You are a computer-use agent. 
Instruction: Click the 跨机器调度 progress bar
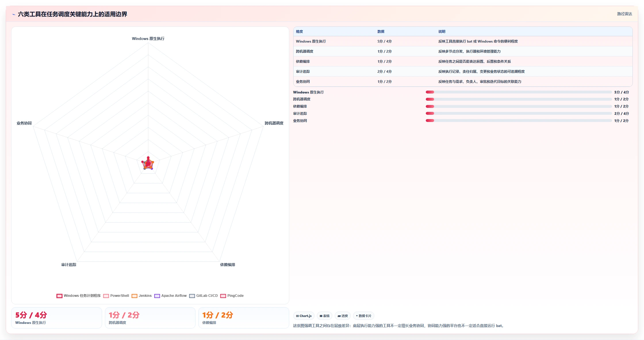click(x=519, y=99)
